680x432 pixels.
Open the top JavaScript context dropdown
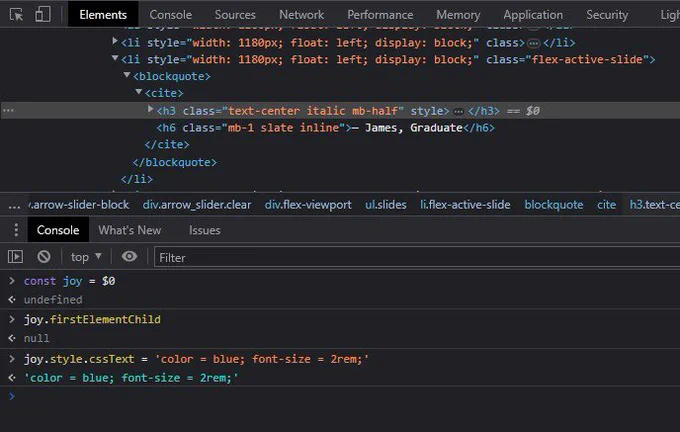(x=86, y=257)
